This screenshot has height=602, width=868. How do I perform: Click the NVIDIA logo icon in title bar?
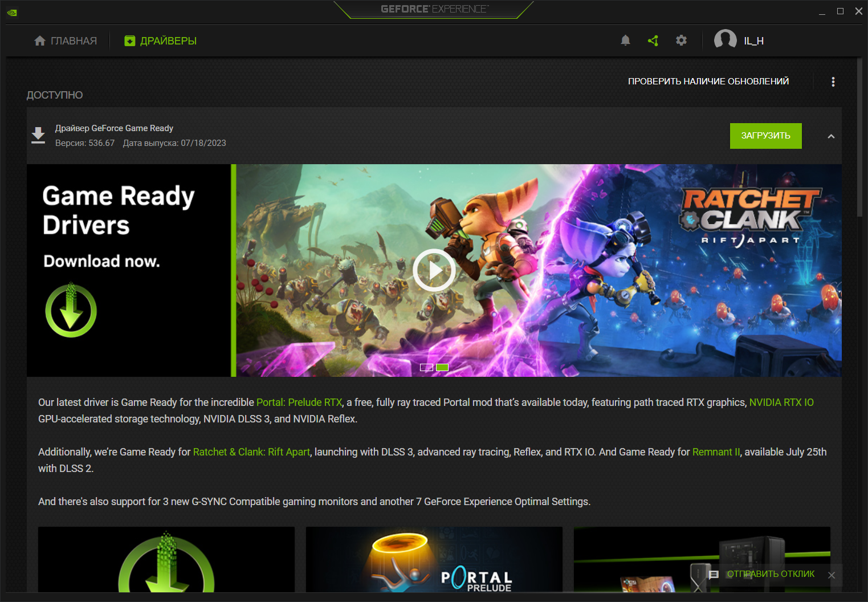tap(12, 12)
